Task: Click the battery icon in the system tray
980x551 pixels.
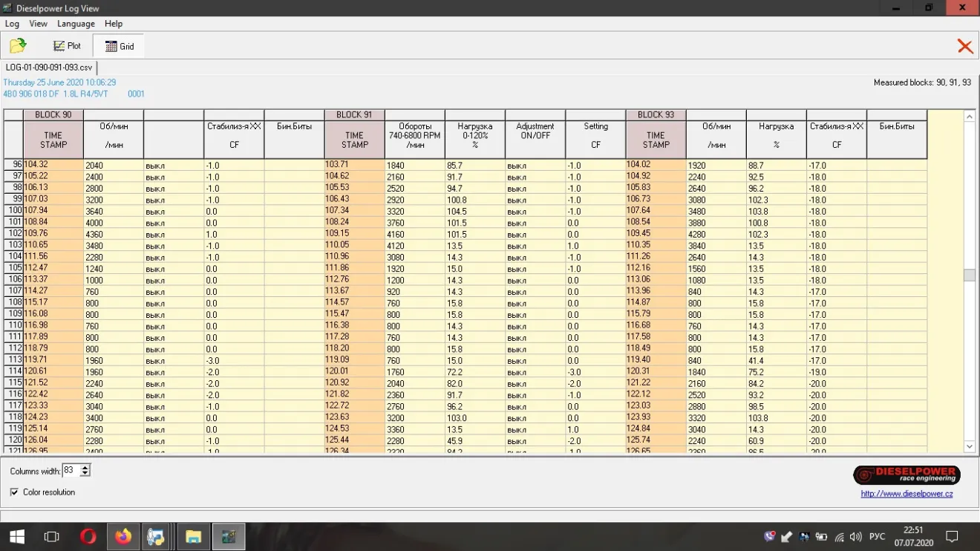Action: pyautogui.click(x=822, y=536)
